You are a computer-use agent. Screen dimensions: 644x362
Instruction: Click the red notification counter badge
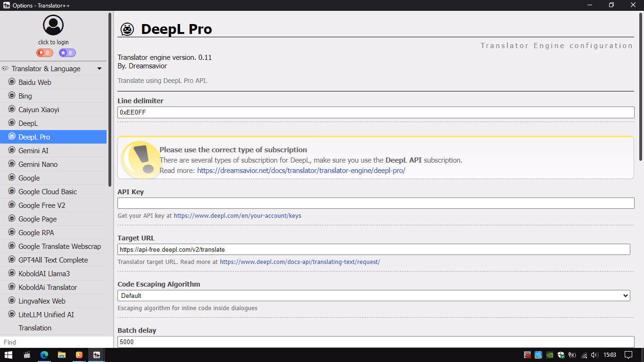pos(44,53)
